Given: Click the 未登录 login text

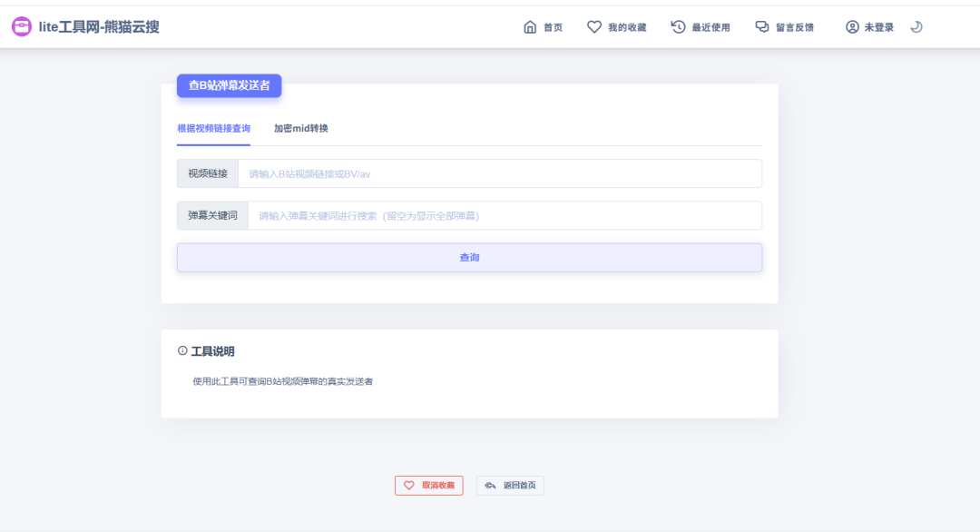Looking at the screenshot, I should point(878,27).
